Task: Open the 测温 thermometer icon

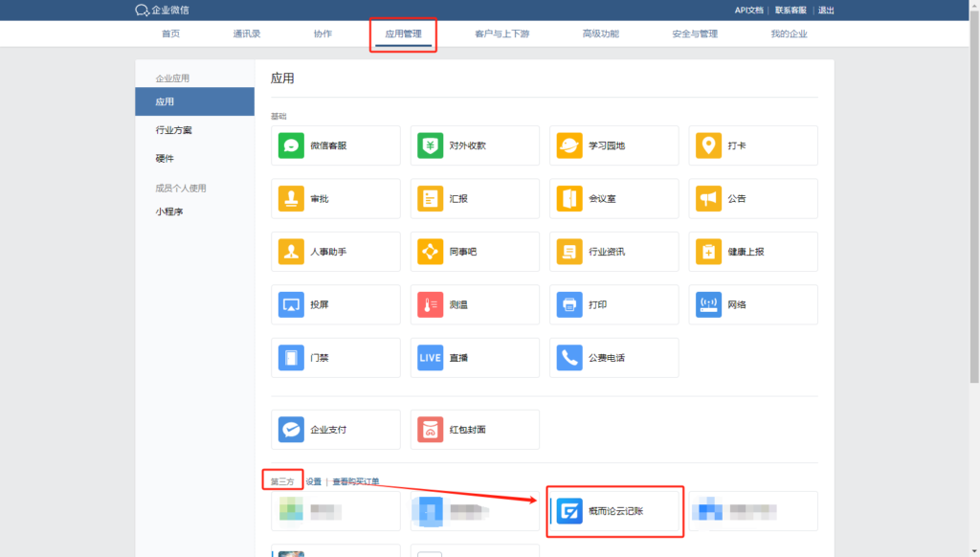Action: pos(430,305)
